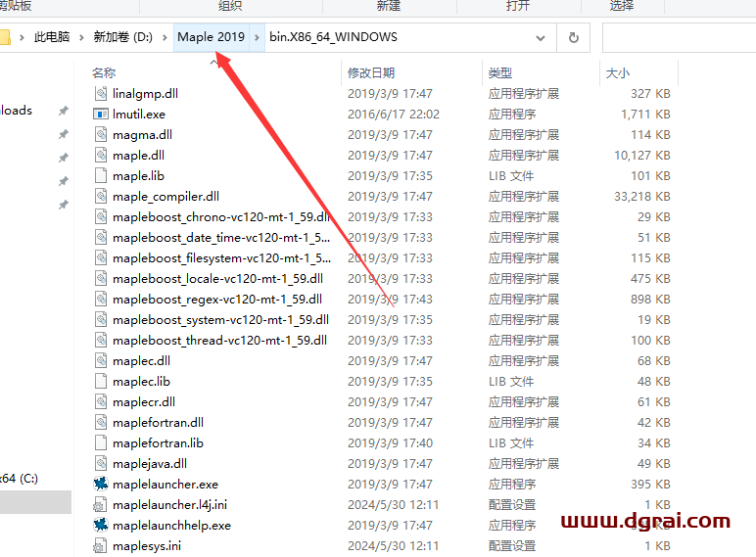The height and width of the screenshot is (557, 756).
Task: Click the maple.dll file icon
Action: pyautogui.click(x=101, y=155)
